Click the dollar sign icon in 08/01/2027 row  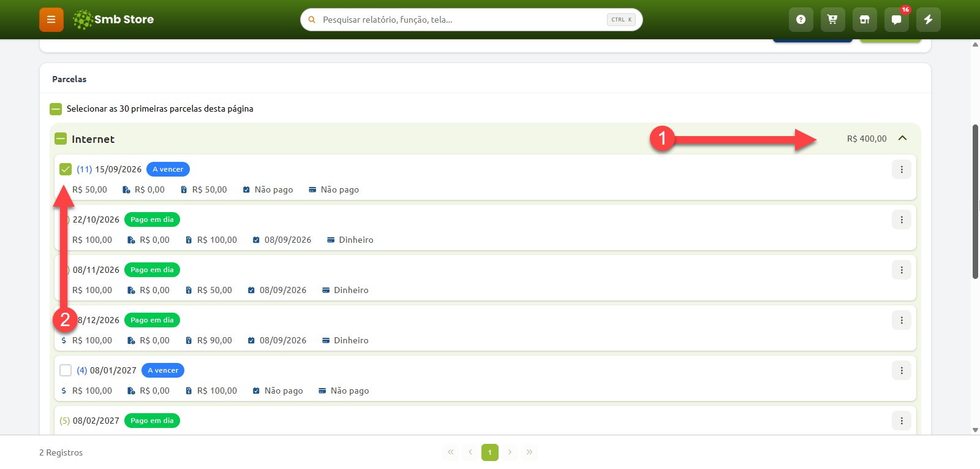(64, 391)
